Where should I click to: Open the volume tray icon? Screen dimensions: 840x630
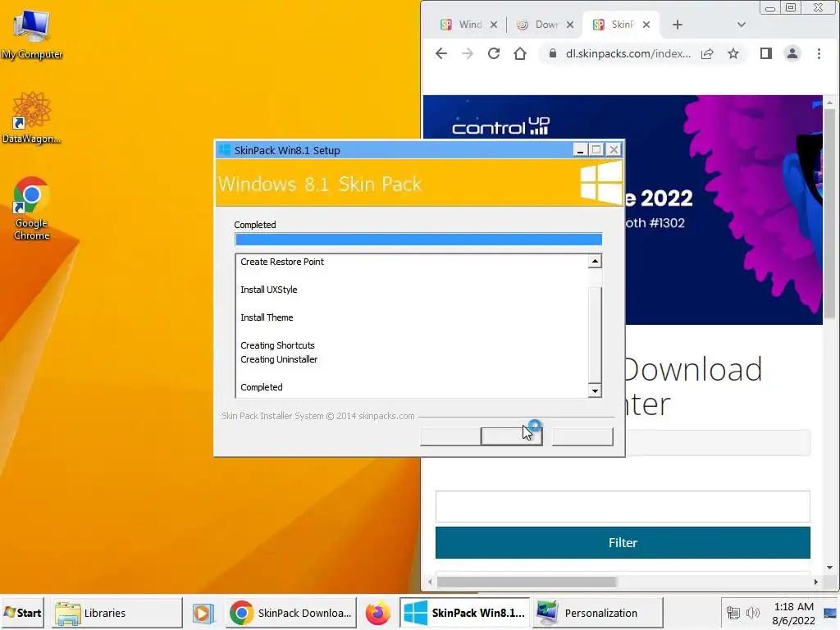pos(753,613)
